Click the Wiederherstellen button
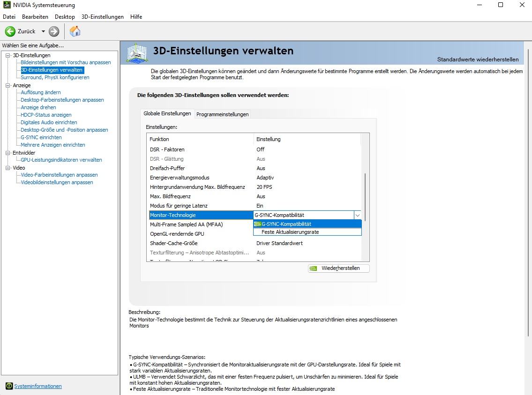532x395 pixels. coord(338,268)
